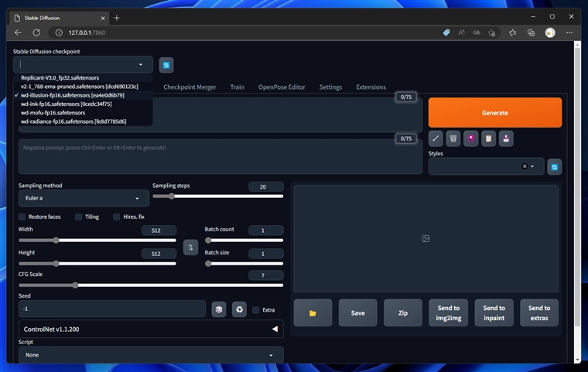This screenshot has height=372, width=588.
Task: Go back in the browser
Action: [x=18, y=32]
